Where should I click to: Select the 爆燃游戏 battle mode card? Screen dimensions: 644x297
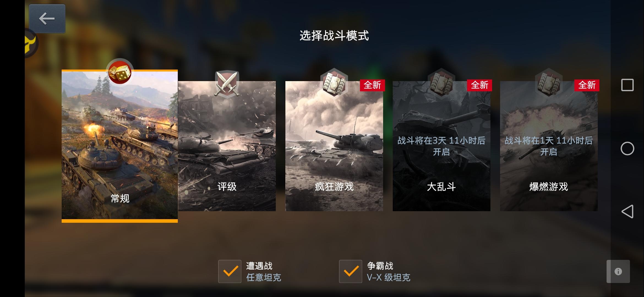[x=549, y=146]
